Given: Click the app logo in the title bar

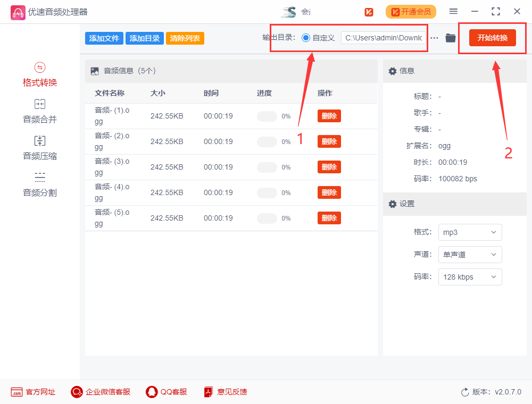Looking at the screenshot, I should tap(18, 11).
